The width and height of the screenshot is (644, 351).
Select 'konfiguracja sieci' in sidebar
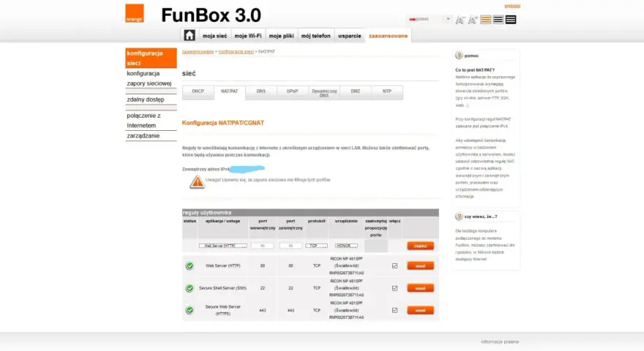[x=151, y=58]
